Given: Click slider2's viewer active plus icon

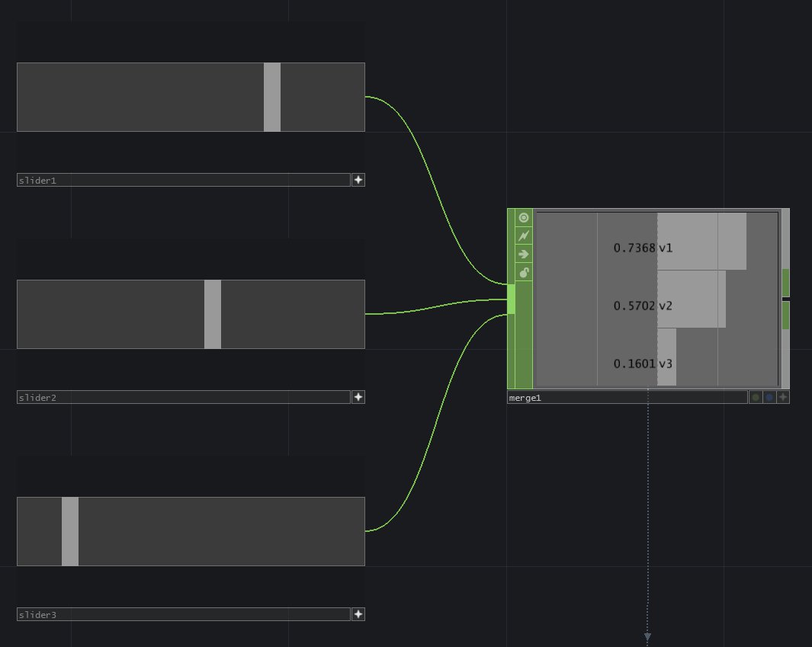Looking at the screenshot, I should pos(358,397).
